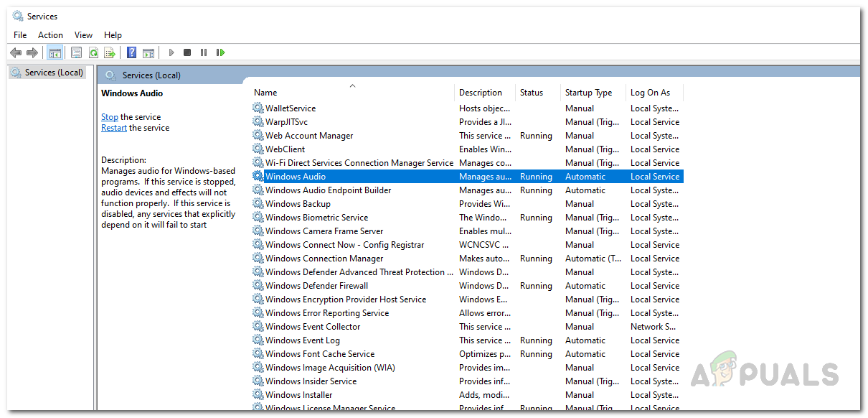This screenshot has width=868, height=418.
Task: Click the Restart the service link
Action: click(114, 128)
